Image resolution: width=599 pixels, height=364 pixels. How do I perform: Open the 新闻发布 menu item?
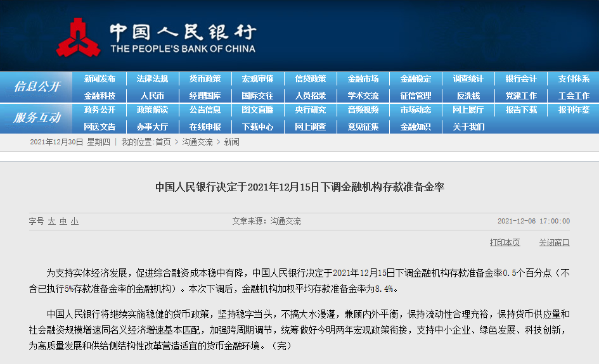tap(100, 79)
